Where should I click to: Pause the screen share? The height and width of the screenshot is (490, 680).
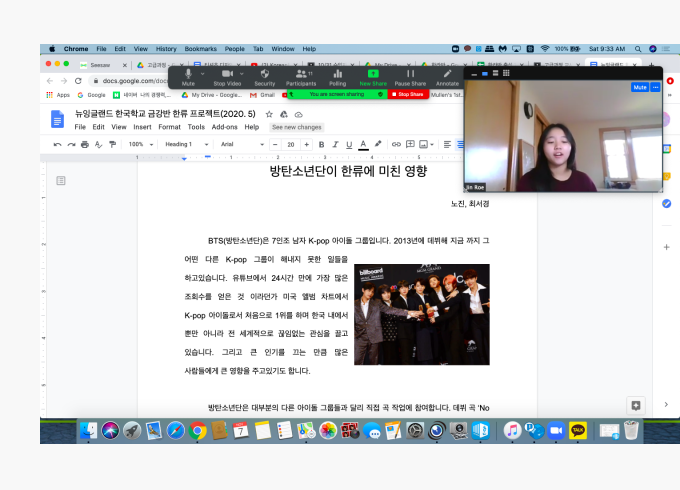pos(410,77)
